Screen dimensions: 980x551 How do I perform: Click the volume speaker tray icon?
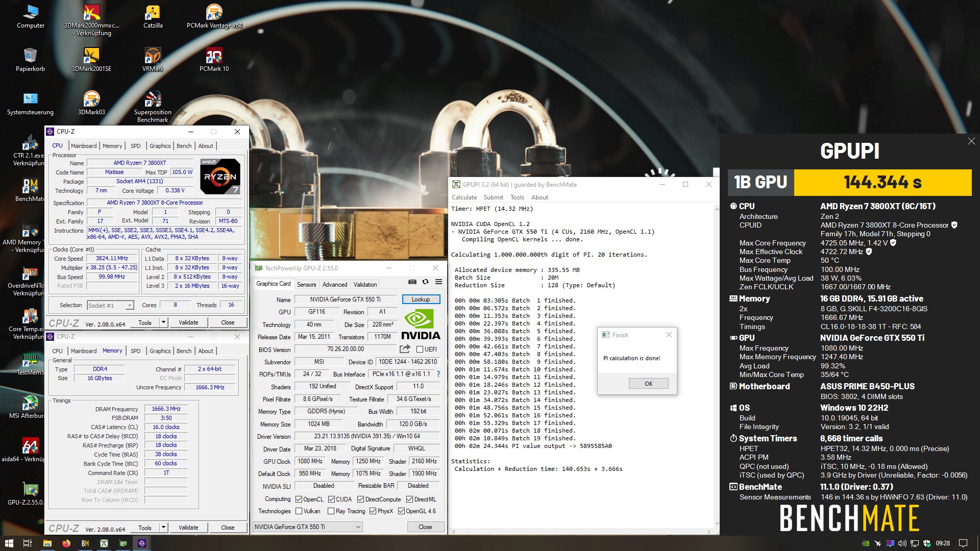[x=902, y=543]
